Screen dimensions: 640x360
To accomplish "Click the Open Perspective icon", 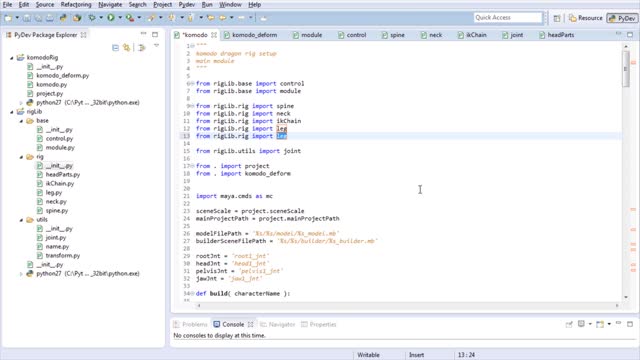I will pyautogui.click(x=557, y=18).
